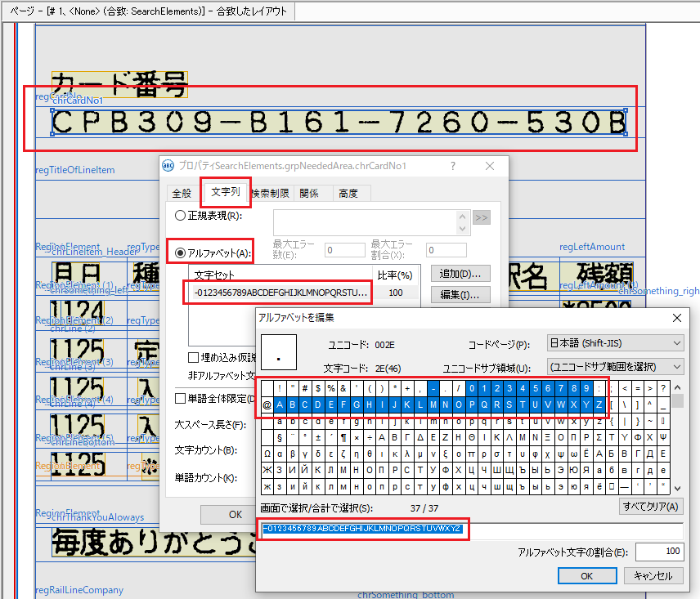Click the 毎度ありがとう text element

click(154, 543)
